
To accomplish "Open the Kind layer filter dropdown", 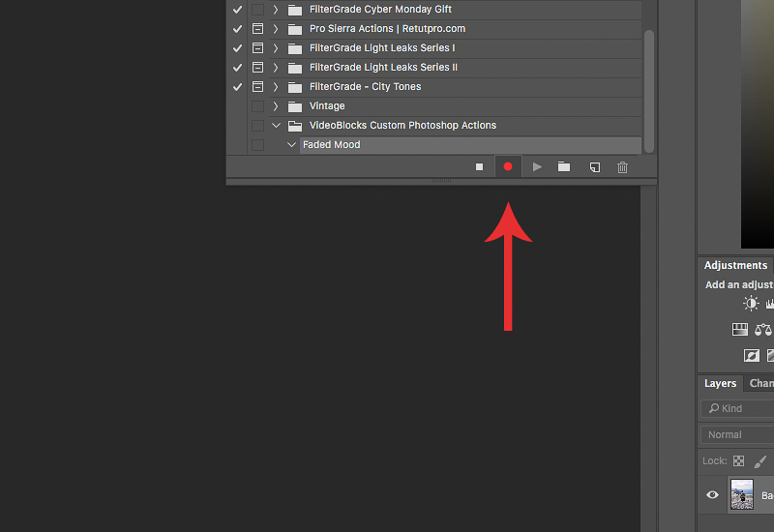I will pyautogui.click(x=737, y=408).
